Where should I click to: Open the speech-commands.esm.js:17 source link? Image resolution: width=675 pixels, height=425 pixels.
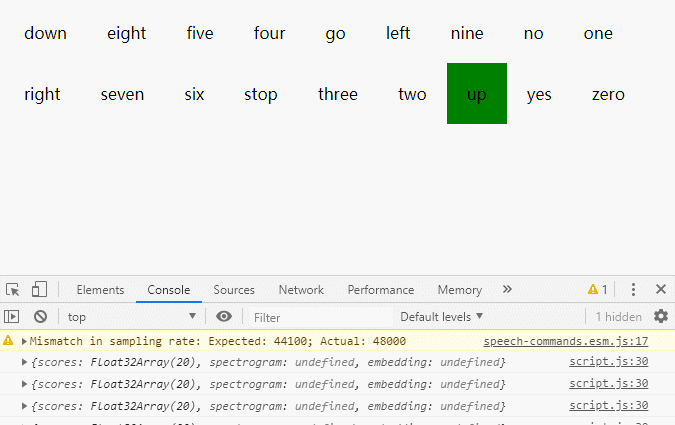click(565, 341)
